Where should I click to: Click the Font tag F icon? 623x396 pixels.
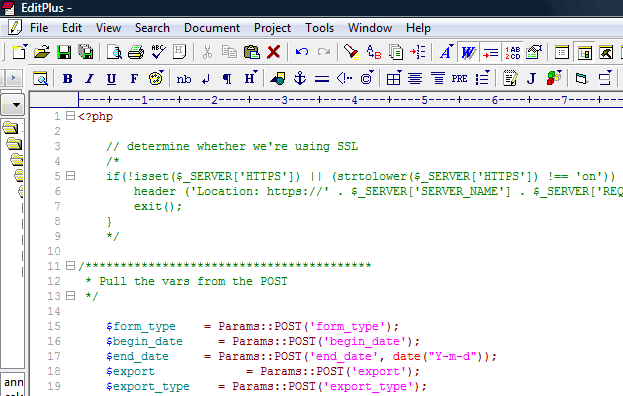[134, 79]
